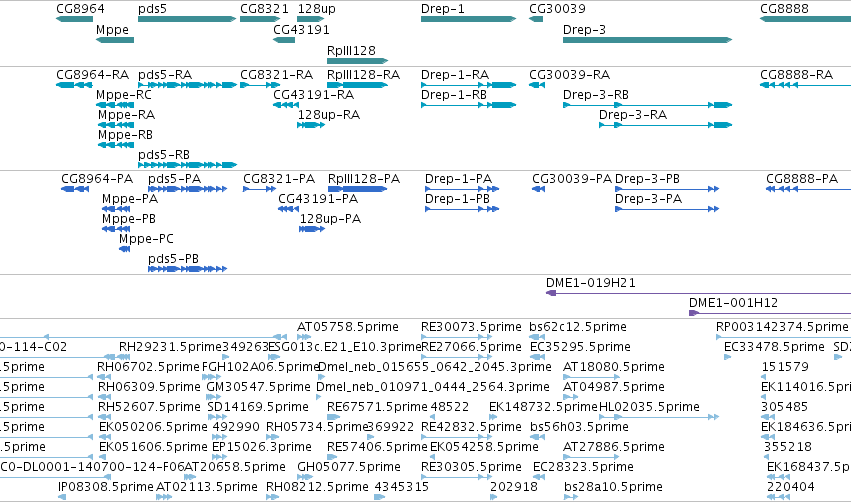Click the DME1-019H21 clone feature
851x502 pixels.
[x=698, y=293]
